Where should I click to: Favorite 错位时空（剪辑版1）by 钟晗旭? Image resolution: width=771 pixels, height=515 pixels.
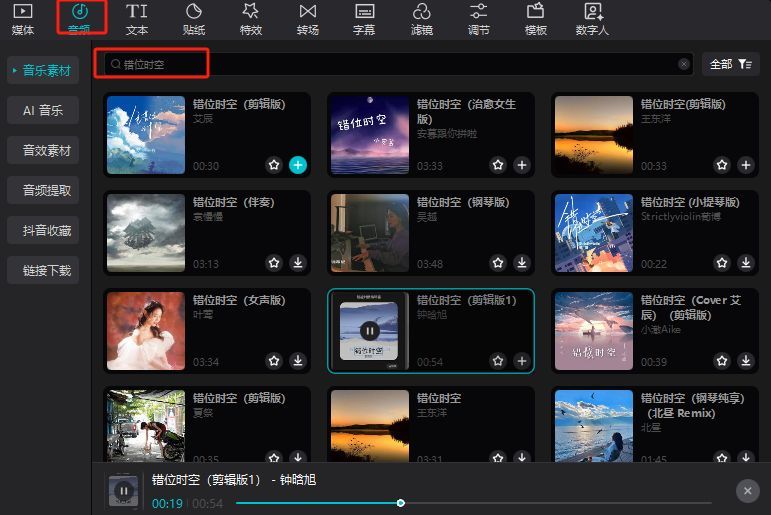498,361
